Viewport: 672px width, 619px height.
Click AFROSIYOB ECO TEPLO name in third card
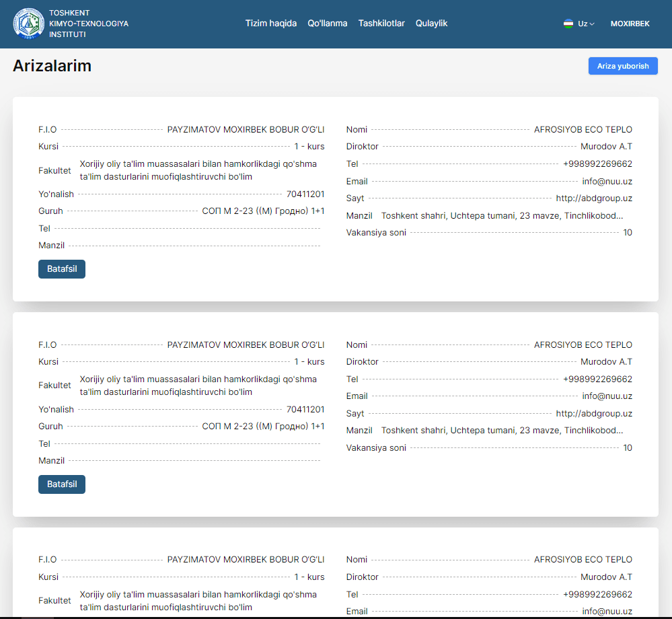pyautogui.click(x=583, y=560)
